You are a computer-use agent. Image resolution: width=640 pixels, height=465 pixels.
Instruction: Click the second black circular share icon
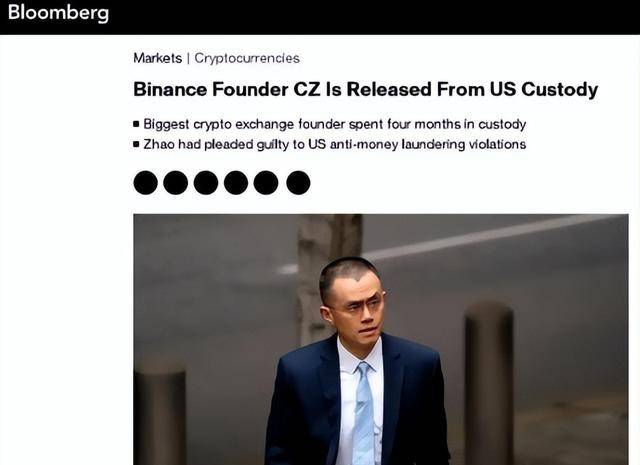coord(176,182)
